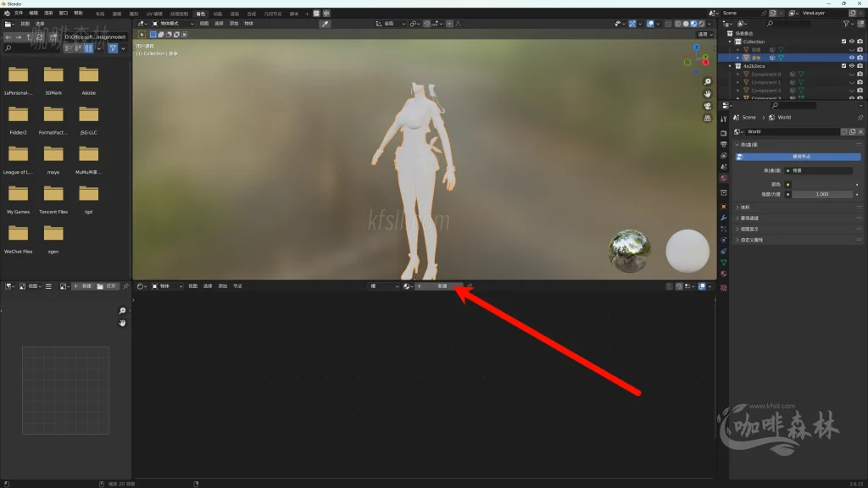
Task: Toggle render camera icon for Collection
Action: point(860,42)
